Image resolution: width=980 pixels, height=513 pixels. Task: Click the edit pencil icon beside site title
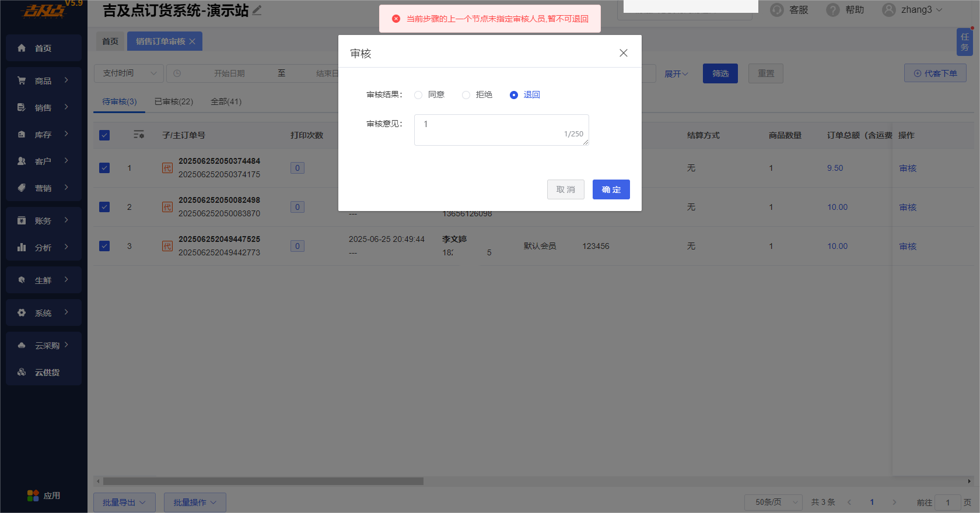click(257, 10)
